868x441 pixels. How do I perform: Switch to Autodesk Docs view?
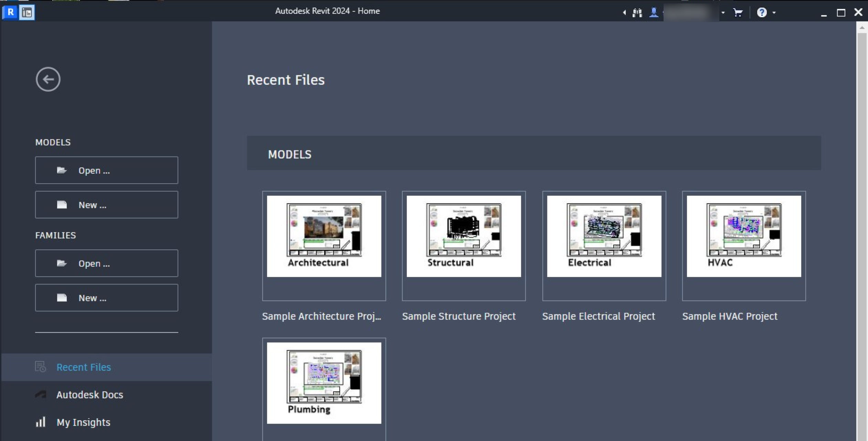[x=90, y=394]
